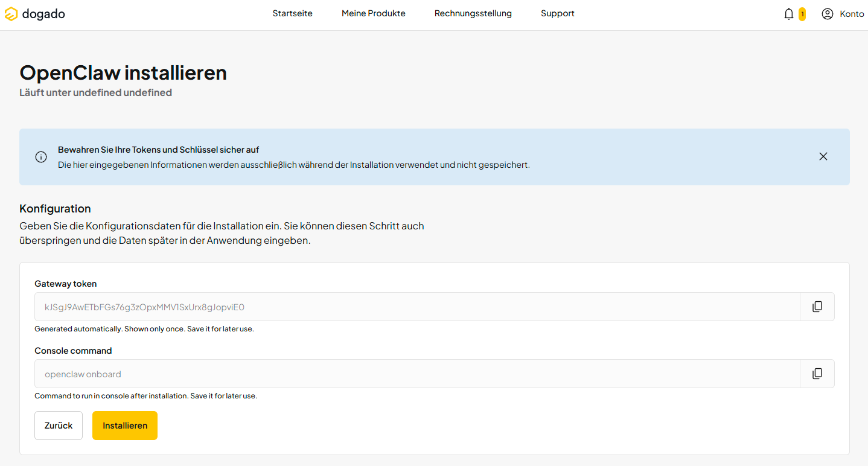Screen dimensions: 868x466
Task: Open Meine Produkte
Action: [374, 13]
